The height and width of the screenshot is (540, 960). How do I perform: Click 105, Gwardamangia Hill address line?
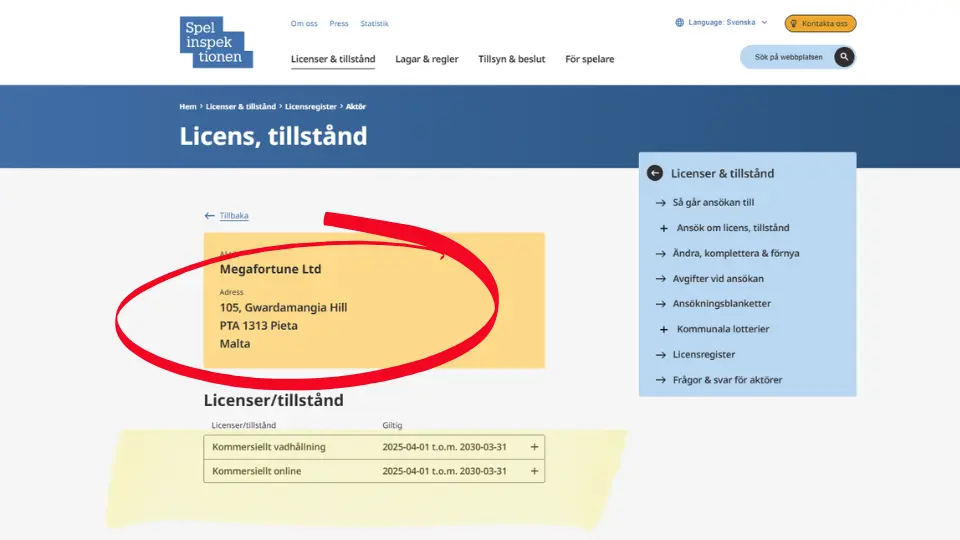tap(283, 307)
